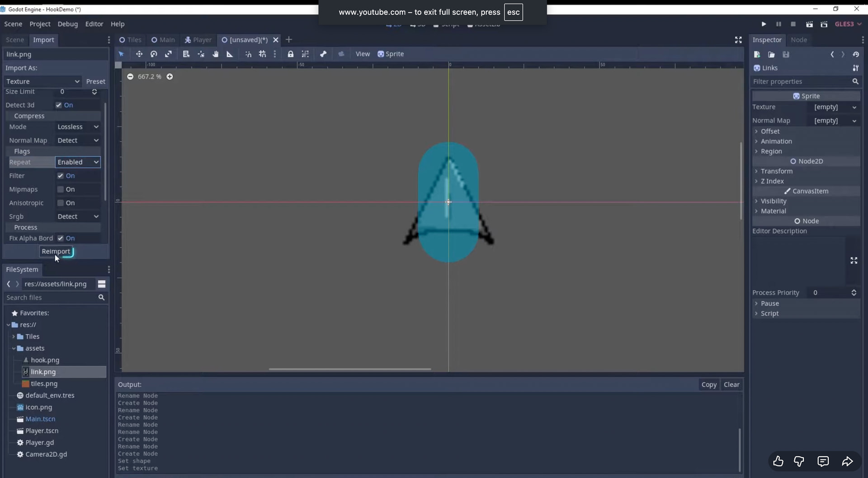This screenshot has height=478, width=868.
Task: Select the Scale mode tool
Action: (x=168, y=54)
